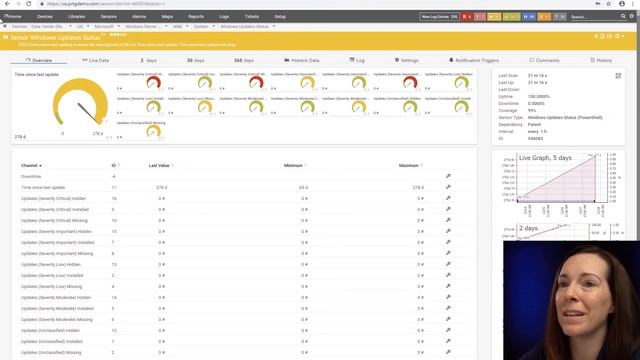Click the browser back arrow
640x360 pixels.
point(7,4)
